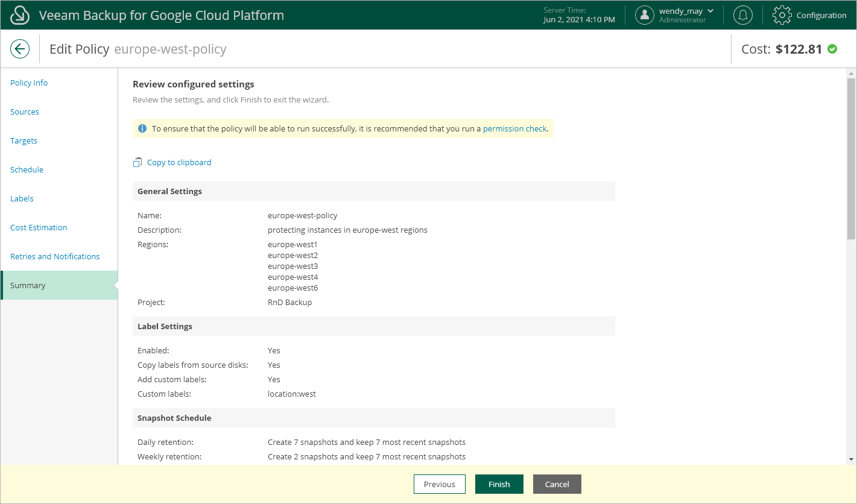Open Retries and Notifications step

(55, 256)
